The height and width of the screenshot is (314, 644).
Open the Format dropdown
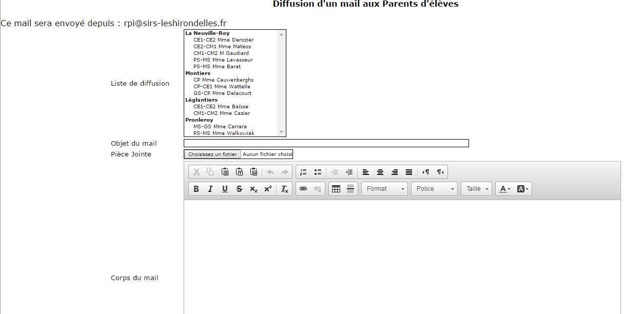coord(385,189)
